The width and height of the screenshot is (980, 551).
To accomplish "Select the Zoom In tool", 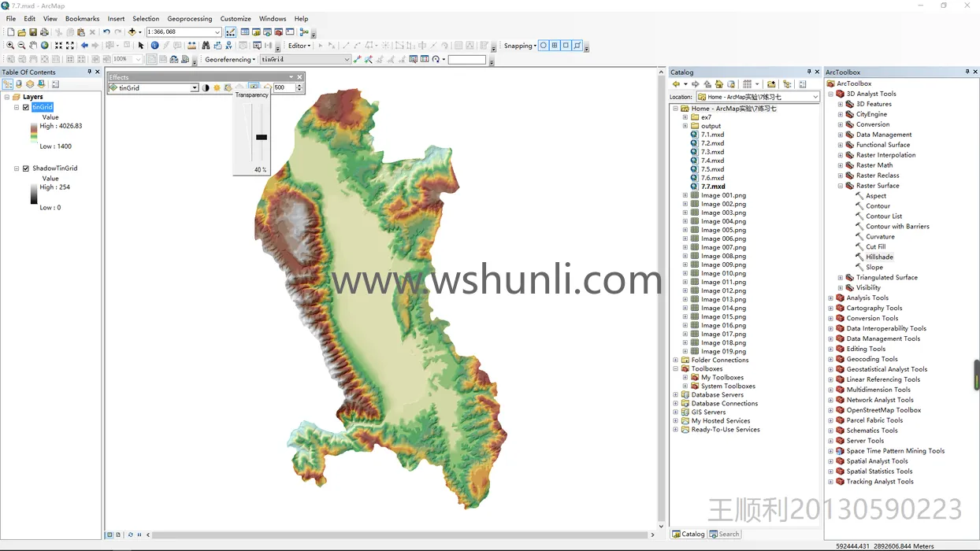I will 10,46.
